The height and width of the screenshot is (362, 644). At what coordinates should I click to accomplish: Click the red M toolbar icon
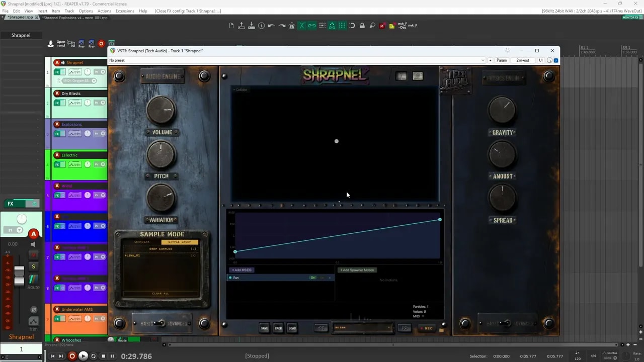(x=382, y=26)
